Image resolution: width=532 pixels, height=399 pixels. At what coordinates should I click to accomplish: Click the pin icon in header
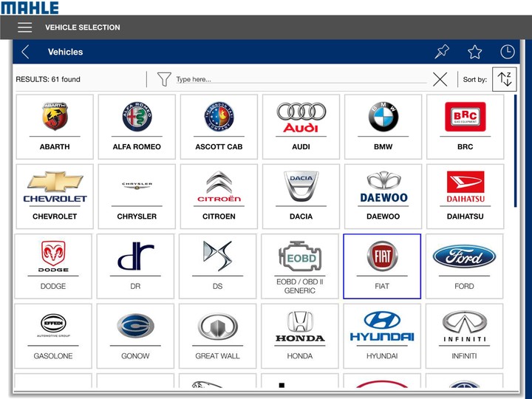coord(442,52)
